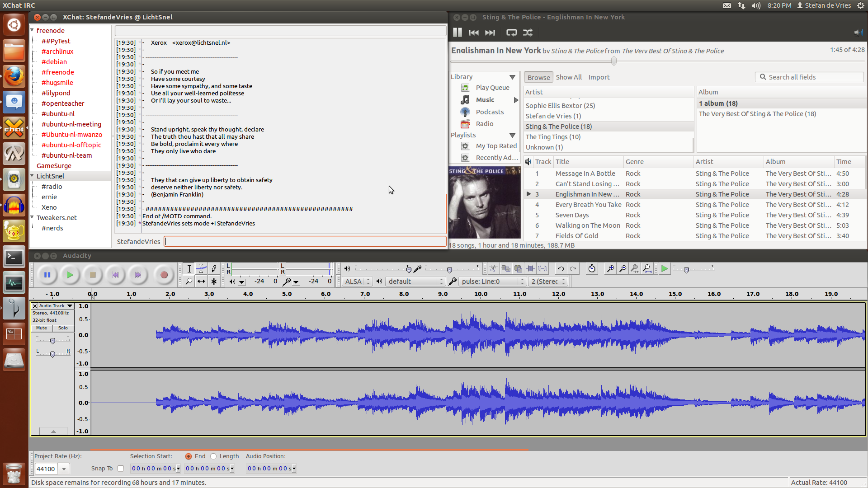
Task: Open Radio in Rhythmbox sidebar
Action: tap(485, 124)
